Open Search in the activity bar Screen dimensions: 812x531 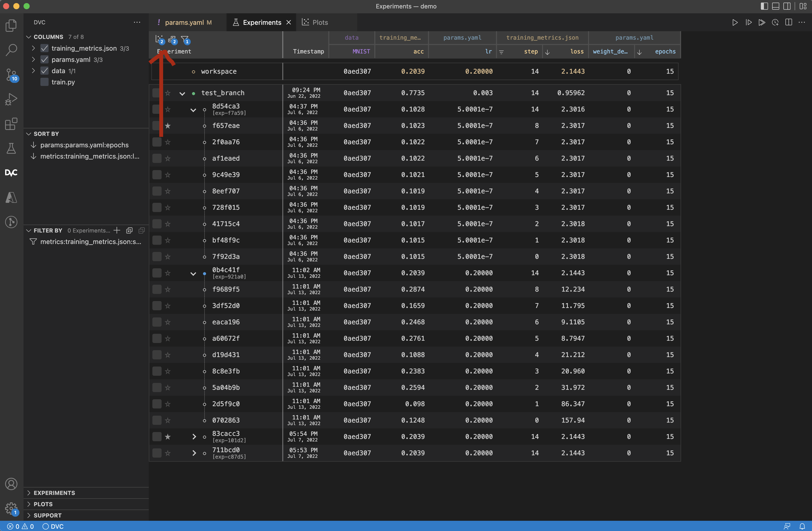[11, 49]
